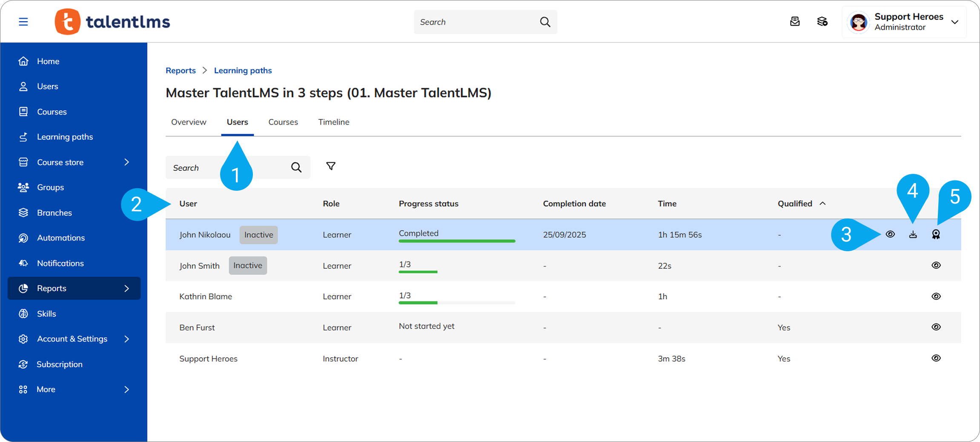Click the magnifier in the top search bar
Viewport: 980px width, 442px height.
[545, 22]
